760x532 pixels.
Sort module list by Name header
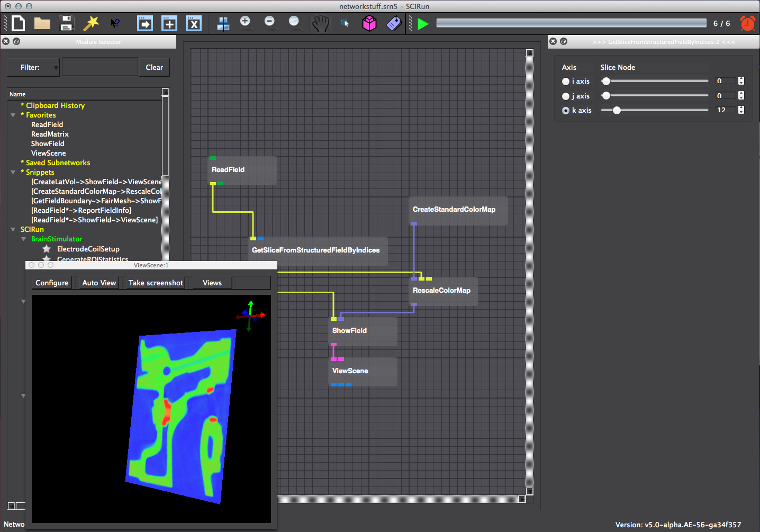coord(85,94)
